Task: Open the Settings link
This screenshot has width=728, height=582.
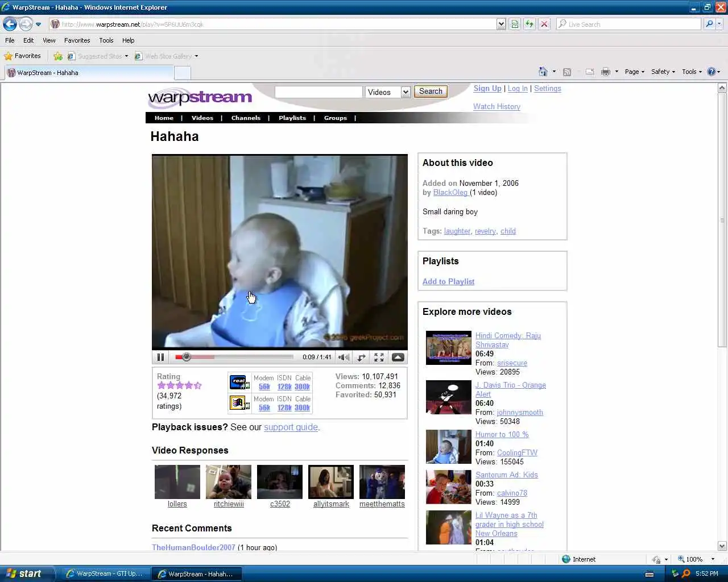Action: coord(548,89)
